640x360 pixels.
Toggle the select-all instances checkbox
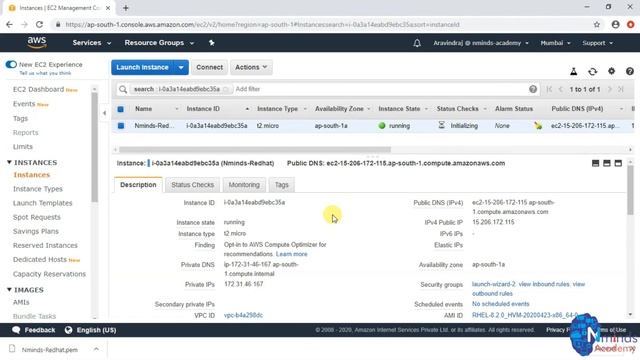pyautogui.click(x=120, y=109)
